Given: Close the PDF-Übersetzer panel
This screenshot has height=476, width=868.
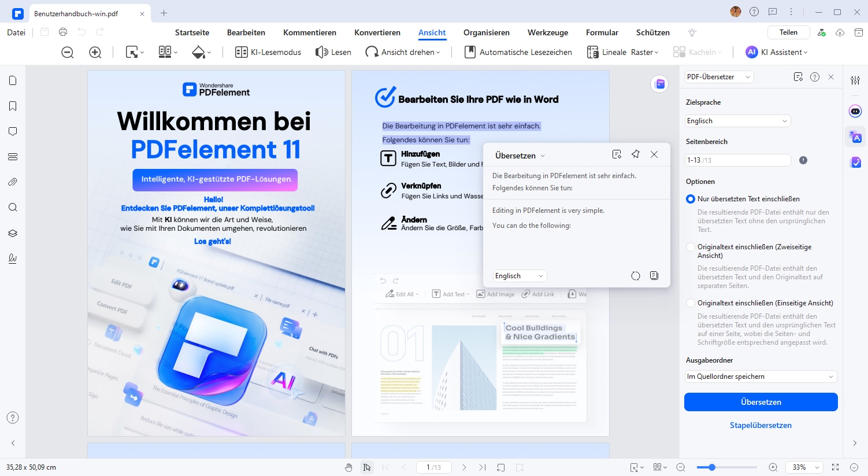Looking at the screenshot, I should pos(831,77).
